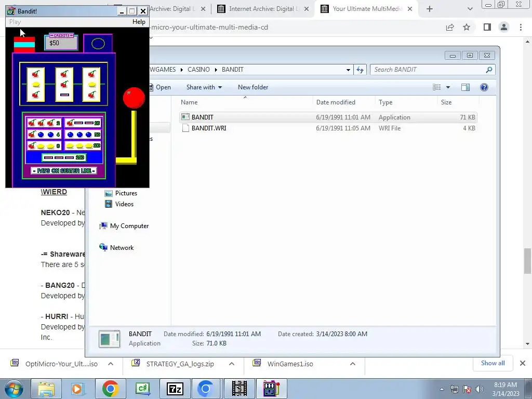Open My Computer in sidebar
The height and width of the screenshot is (399, 532).
click(124, 225)
